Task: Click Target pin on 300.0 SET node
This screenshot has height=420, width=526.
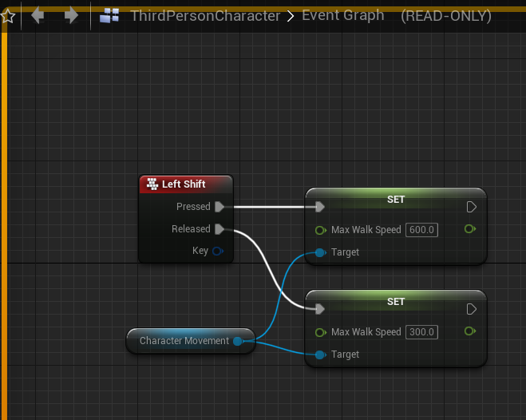Action: coord(320,355)
